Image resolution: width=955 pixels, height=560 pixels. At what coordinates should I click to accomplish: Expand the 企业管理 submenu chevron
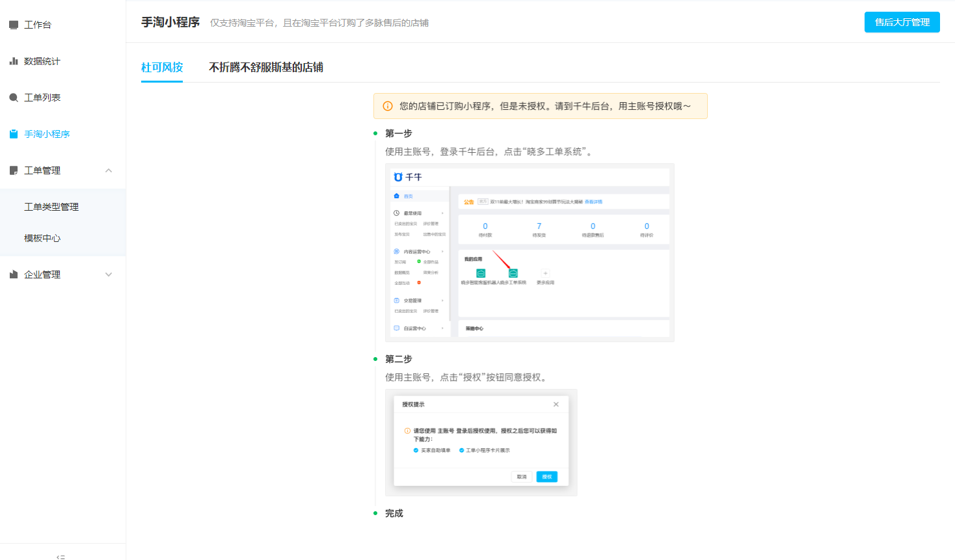[x=109, y=274]
